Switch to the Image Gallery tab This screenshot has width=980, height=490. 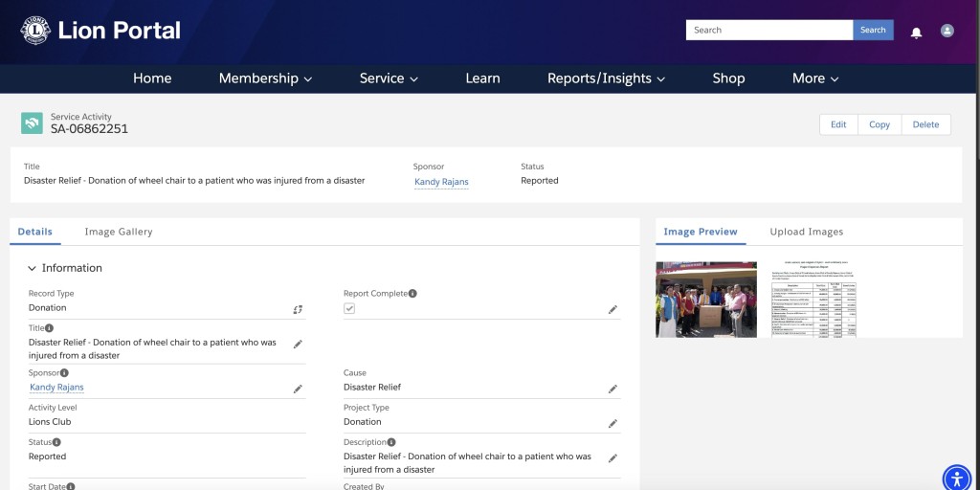click(x=119, y=232)
